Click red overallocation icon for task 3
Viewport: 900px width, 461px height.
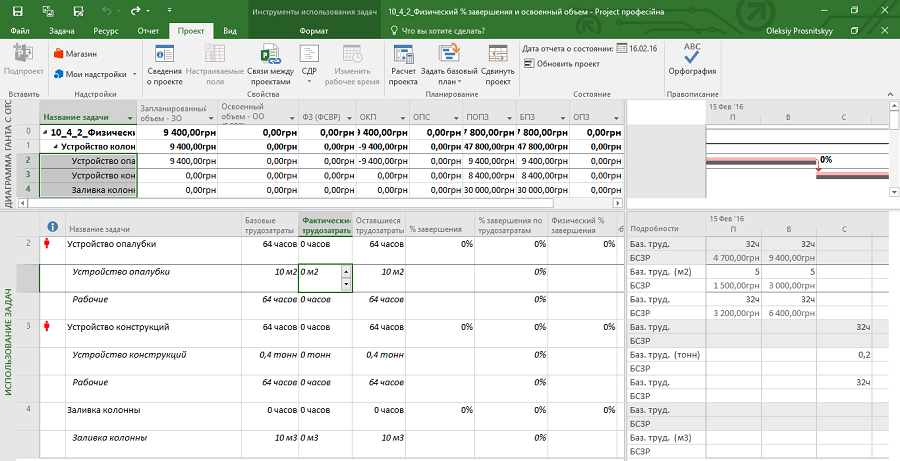point(47,327)
